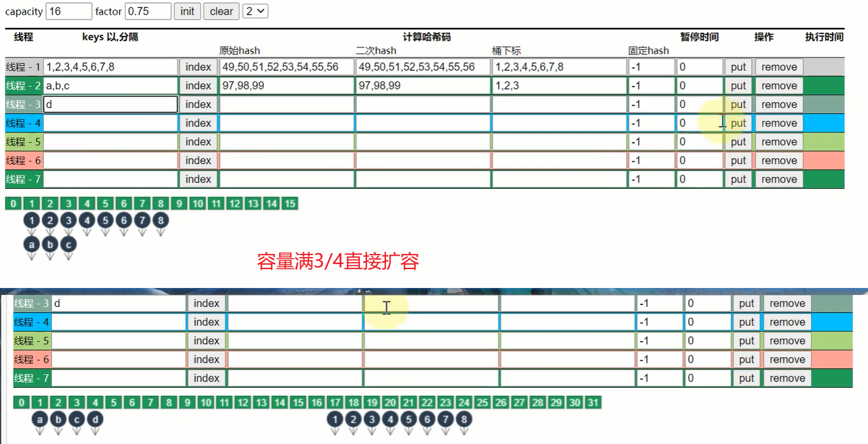Focus the factor field showing 0.75
Image resolution: width=868 pixels, height=444 pixels.
click(148, 11)
